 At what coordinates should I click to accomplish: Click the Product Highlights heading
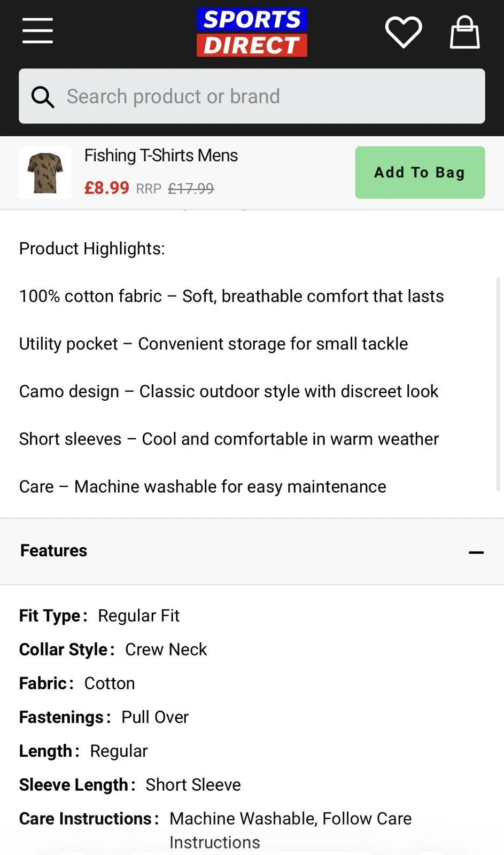92,248
